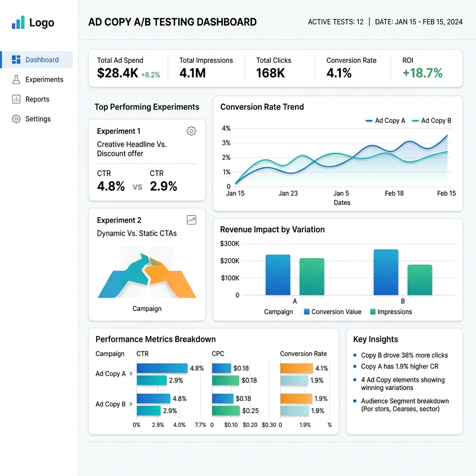Click the bar-chart logo icon

[x=18, y=22]
